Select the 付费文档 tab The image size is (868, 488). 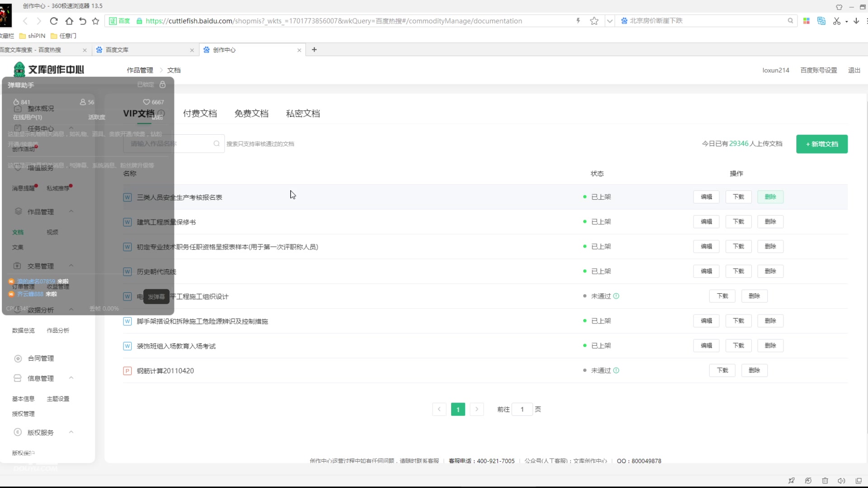point(200,113)
